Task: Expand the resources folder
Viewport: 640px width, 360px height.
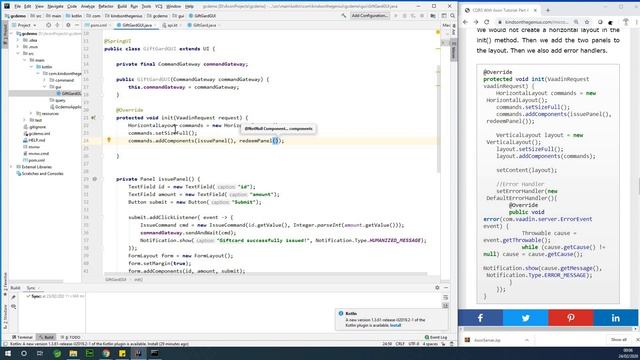Action: pyautogui.click(x=31, y=113)
